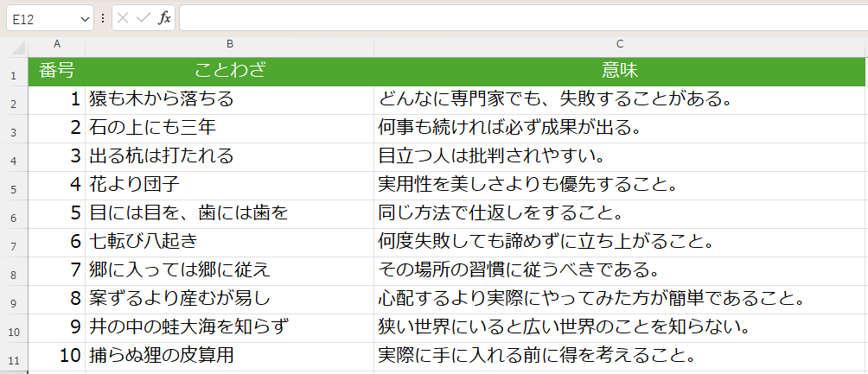Select column C header

(x=620, y=44)
